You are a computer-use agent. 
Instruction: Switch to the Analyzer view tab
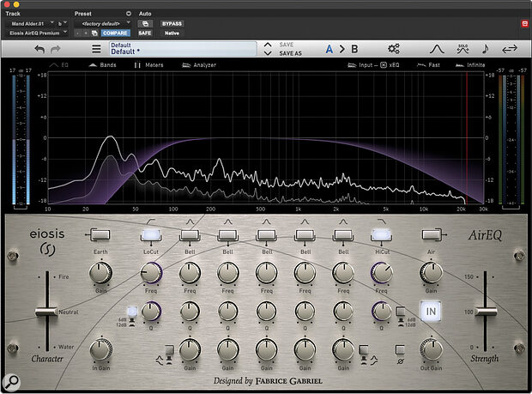(199, 65)
